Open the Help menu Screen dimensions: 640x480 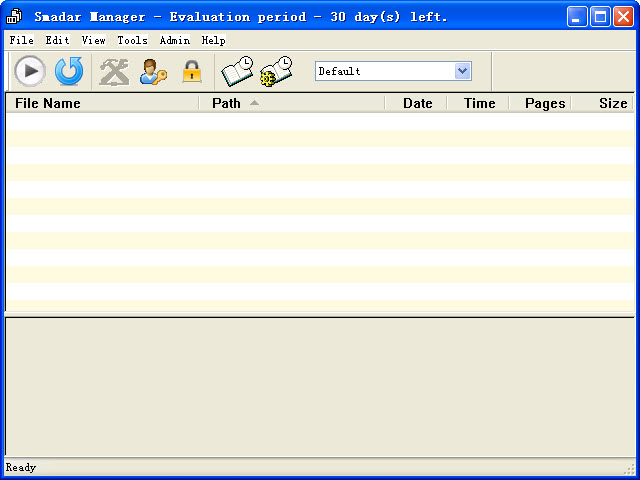213,40
